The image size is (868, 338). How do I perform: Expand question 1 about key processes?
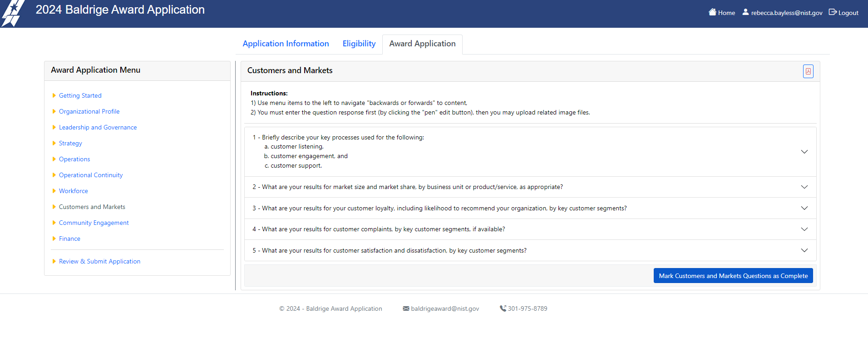point(804,152)
